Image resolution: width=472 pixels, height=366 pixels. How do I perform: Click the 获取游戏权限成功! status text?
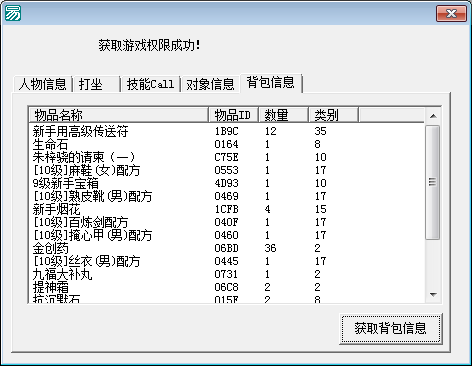coord(149,45)
